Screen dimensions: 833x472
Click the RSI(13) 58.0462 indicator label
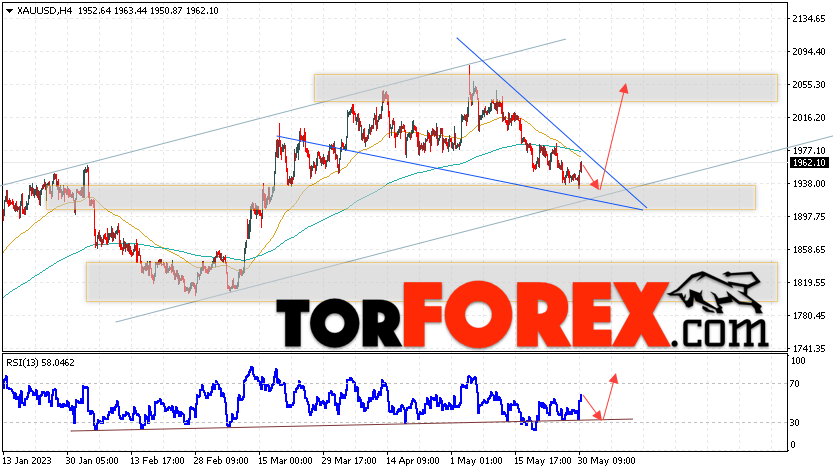pyautogui.click(x=40, y=363)
